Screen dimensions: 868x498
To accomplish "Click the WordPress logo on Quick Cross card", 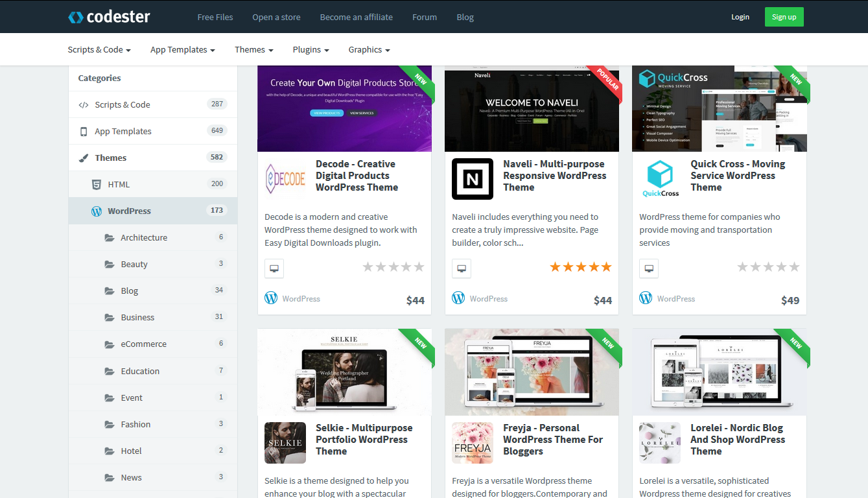I will coord(646,298).
